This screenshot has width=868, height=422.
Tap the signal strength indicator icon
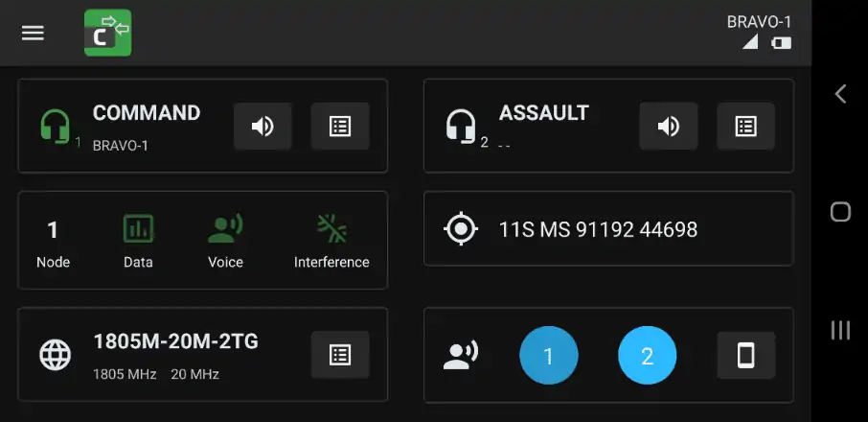tap(750, 41)
